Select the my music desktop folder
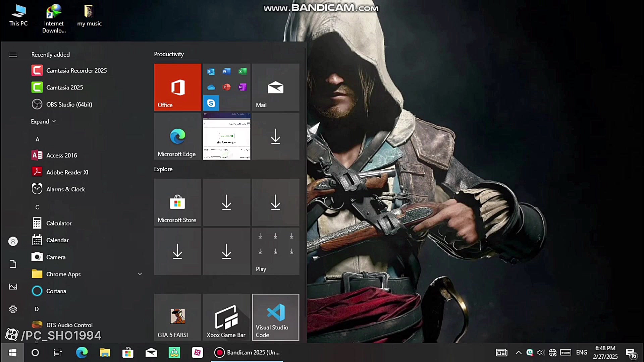 tap(89, 15)
